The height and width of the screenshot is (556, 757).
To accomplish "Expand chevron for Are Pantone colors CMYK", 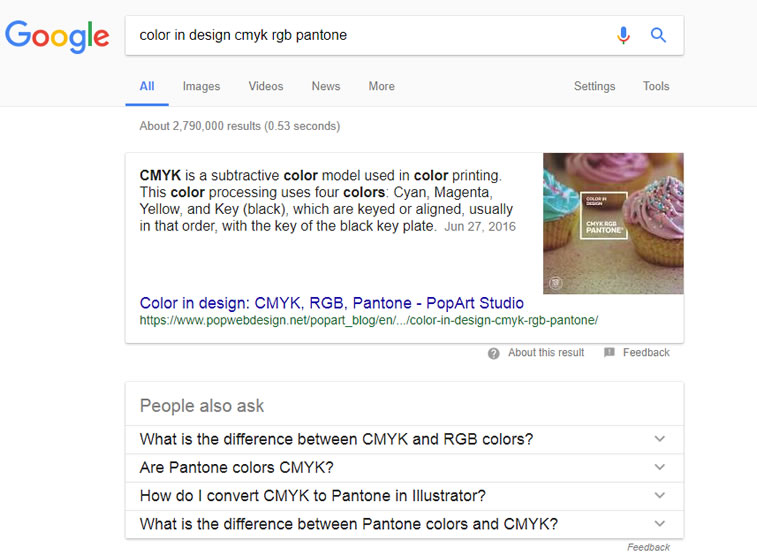I will tap(659, 467).
